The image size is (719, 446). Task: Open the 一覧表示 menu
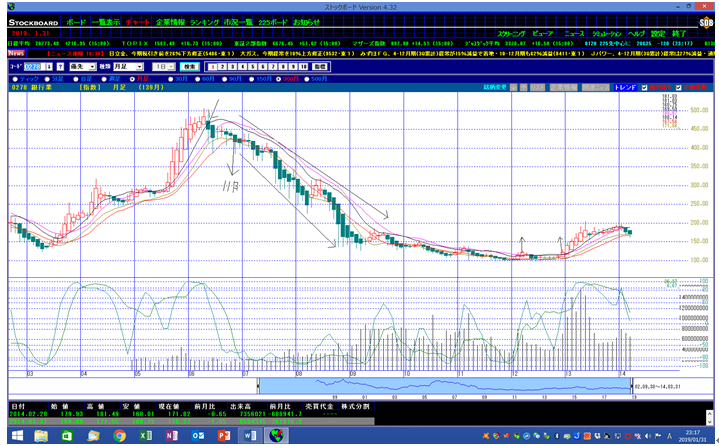tap(106, 22)
